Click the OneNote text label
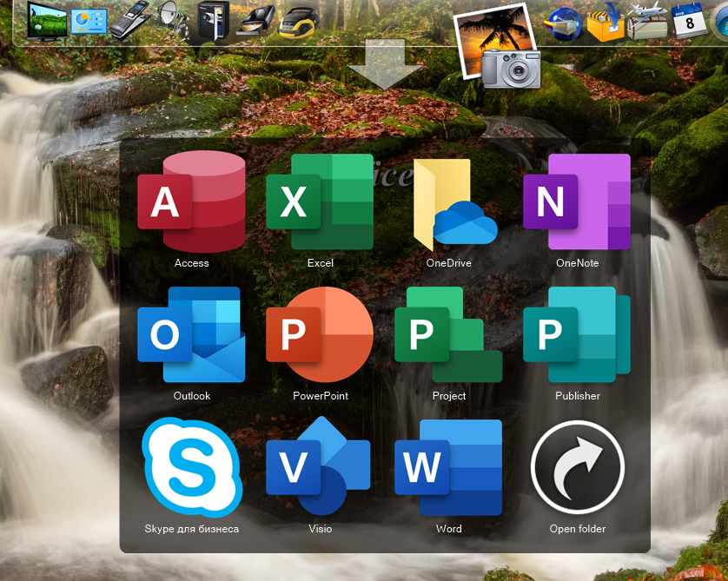 [x=577, y=263]
